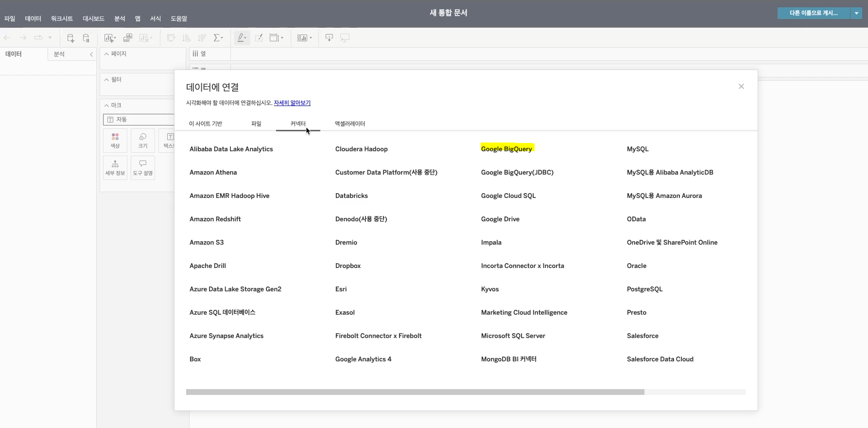Image resolution: width=868 pixels, height=428 pixels.
Task: Click the Sort descending icon
Action: [x=202, y=37]
